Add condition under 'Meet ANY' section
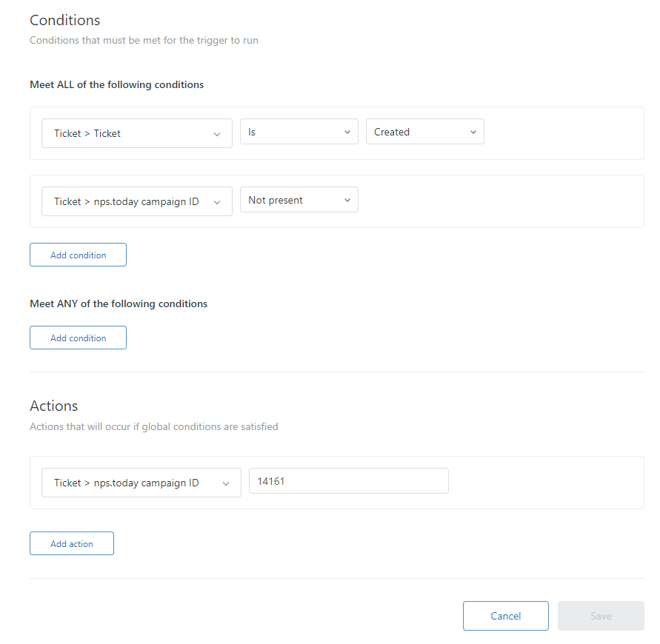 tap(78, 338)
